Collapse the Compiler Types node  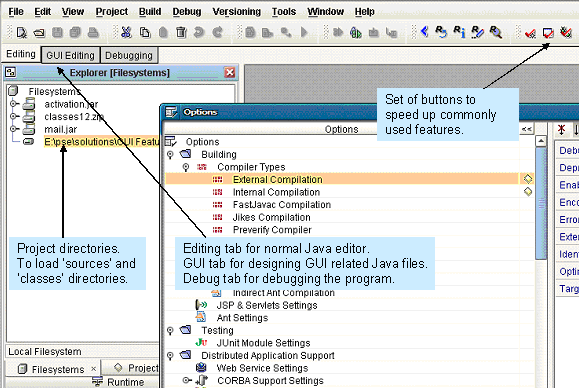click(186, 167)
